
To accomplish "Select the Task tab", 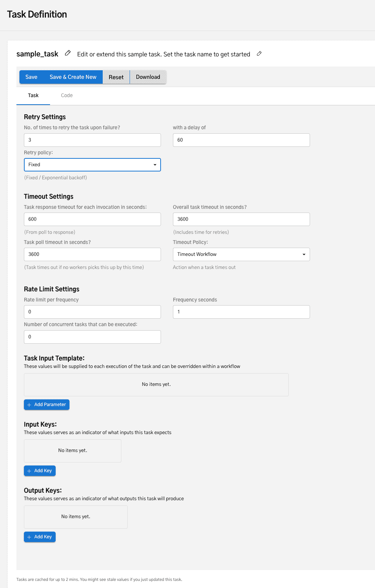I will point(33,96).
